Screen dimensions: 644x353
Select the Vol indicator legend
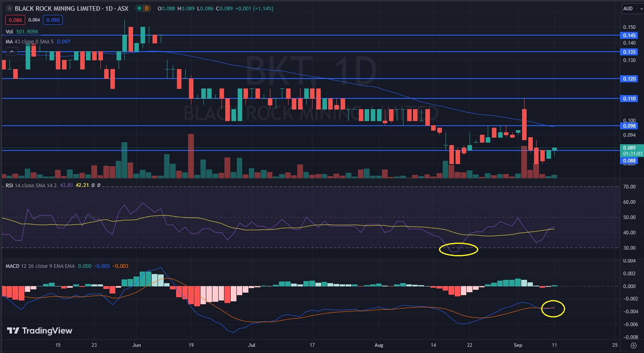point(10,32)
